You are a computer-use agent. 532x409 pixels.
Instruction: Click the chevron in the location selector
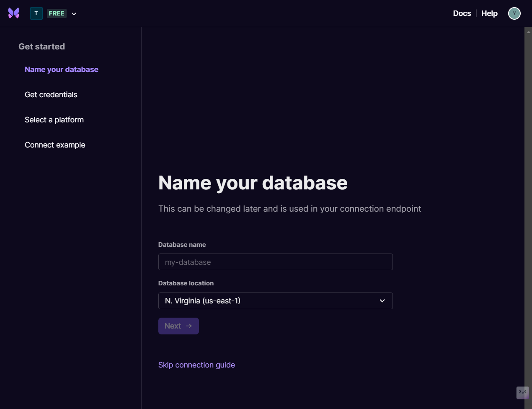click(382, 301)
